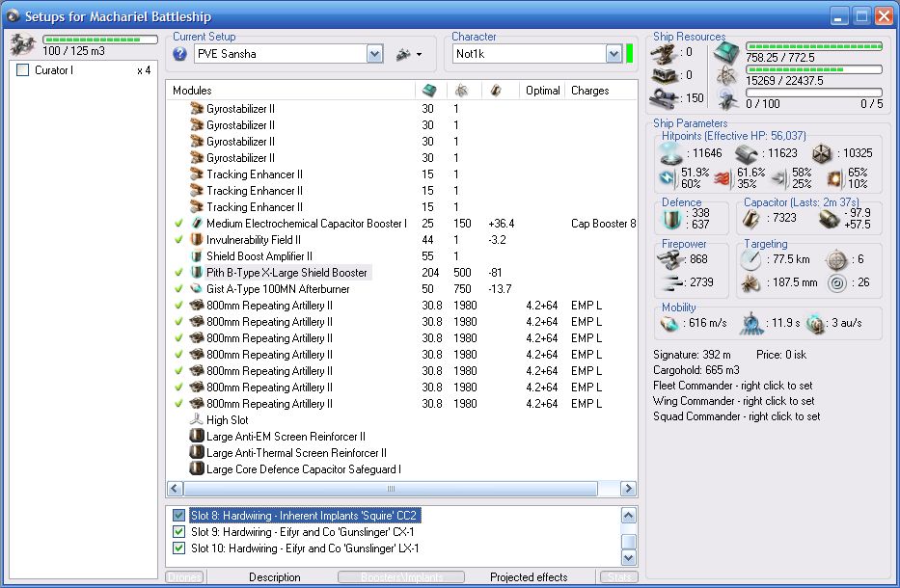Screen dimensions: 900x588
Task: Uncheck Slot 10 Gunslinger LX-1 implant
Action: tap(178, 548)
